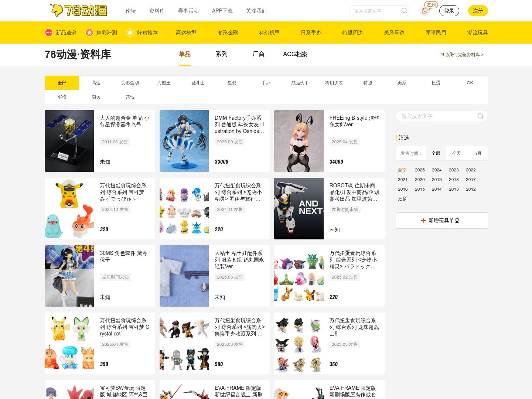Filter by 星战 category
The width and height of the screenshot is (532, 399).
[x=232, y=83]
